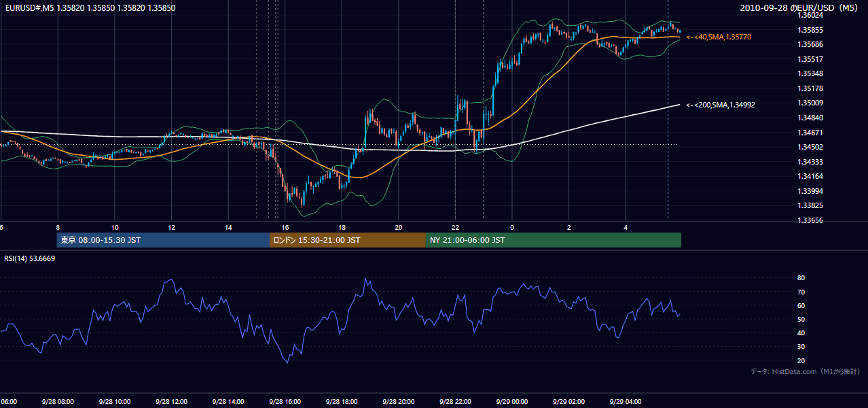
Task: Click the 1.33825 price axis value
Action: [x=810, y=205]
